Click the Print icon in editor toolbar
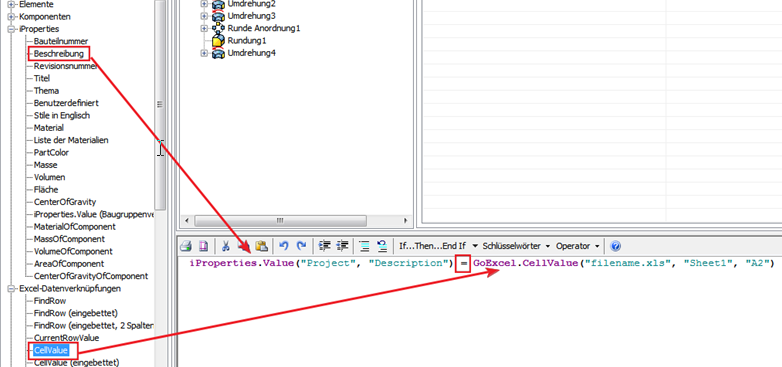The image size is (782, 367). pos(186,246)
